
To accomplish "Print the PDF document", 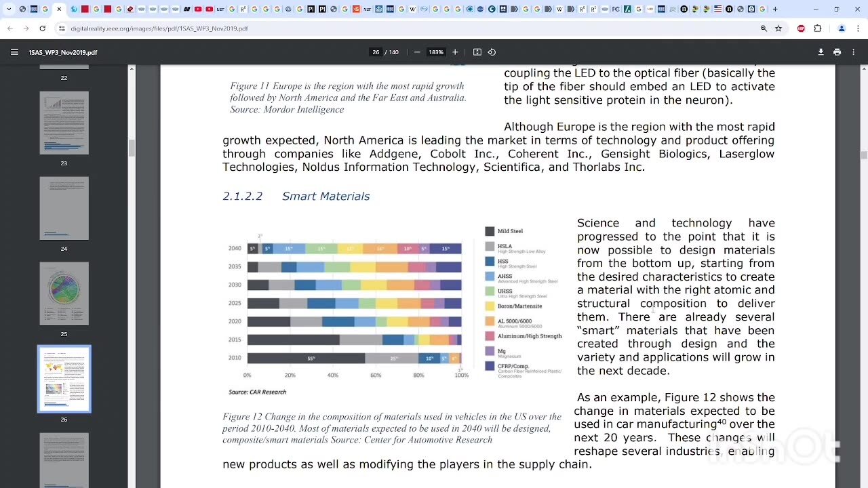I will pyautogui.click(x=837, y=52).
